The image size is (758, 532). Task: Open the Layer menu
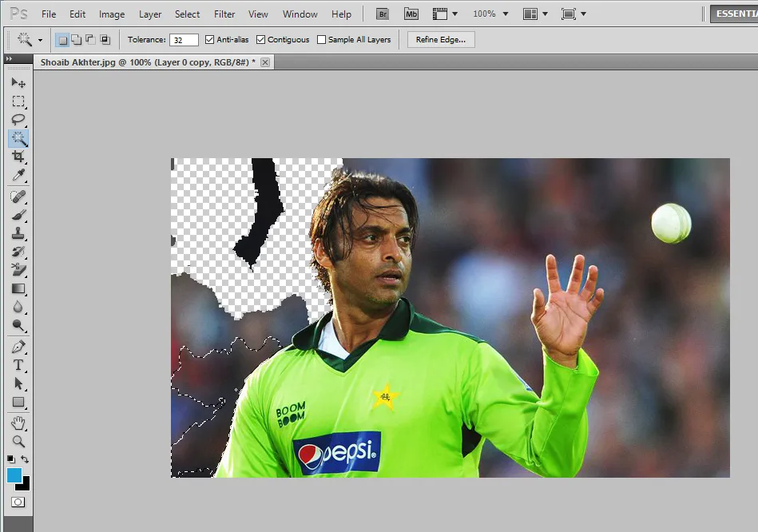[150, 14]
